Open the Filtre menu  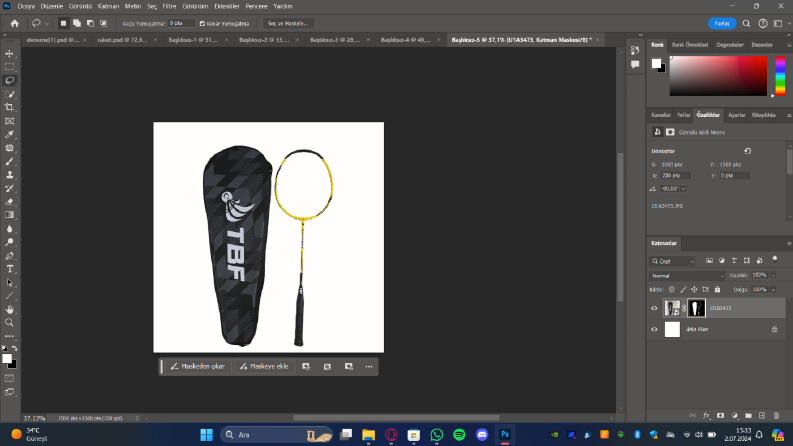(169, 6)
